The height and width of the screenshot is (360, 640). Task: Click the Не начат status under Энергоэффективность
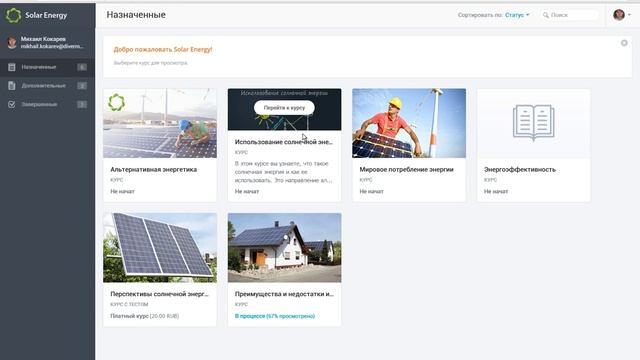click(496, 191)
